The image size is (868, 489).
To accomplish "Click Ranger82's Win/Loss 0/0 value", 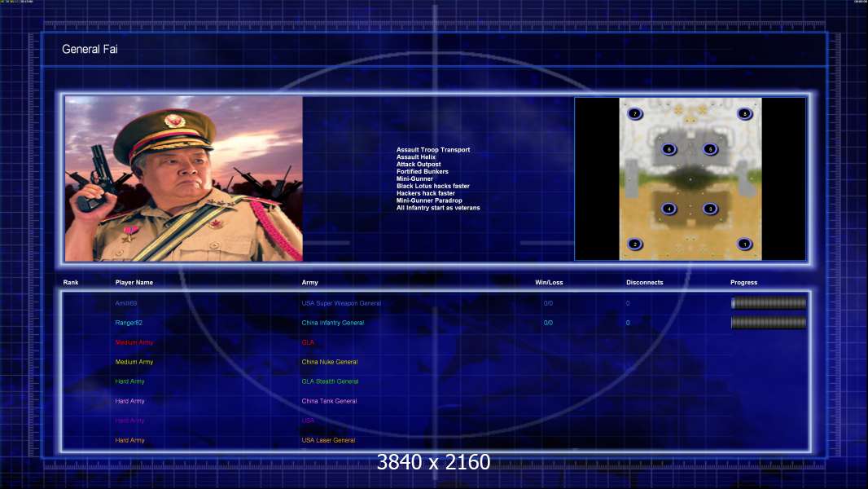I will click(548, 323).
